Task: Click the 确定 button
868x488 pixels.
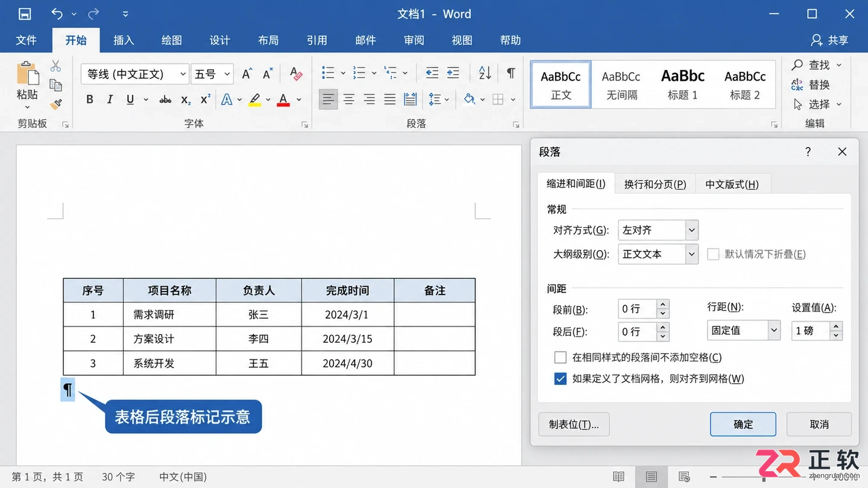Action: click(x=743, y=424)
